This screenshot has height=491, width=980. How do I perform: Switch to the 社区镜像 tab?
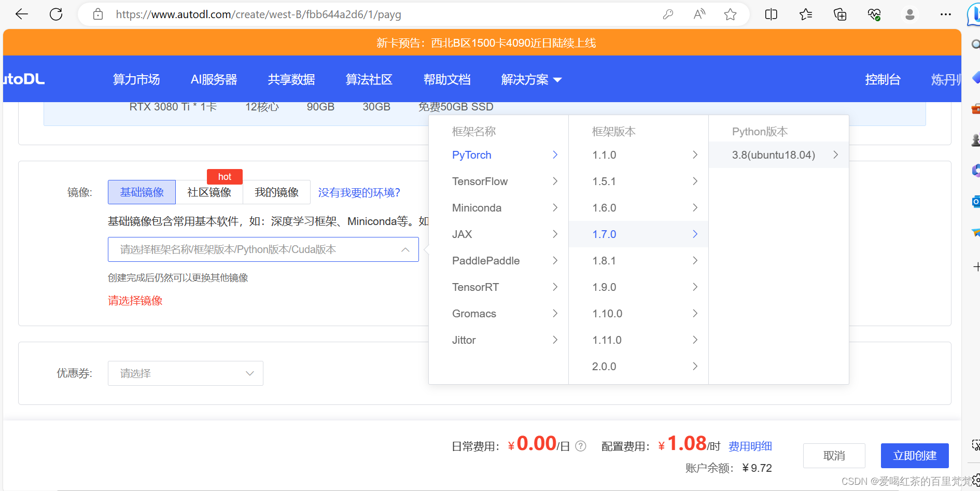click(209, 192)
